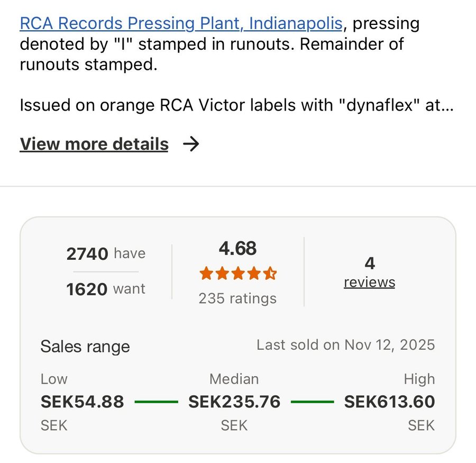
Task: Click the green line between low and median
Action: coord(156,402)
